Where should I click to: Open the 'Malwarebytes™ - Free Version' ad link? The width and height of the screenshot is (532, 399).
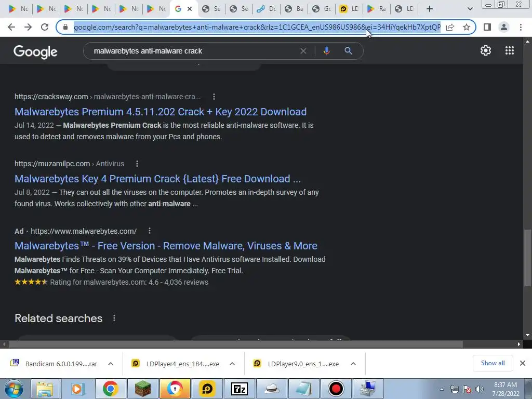[166, 246]
